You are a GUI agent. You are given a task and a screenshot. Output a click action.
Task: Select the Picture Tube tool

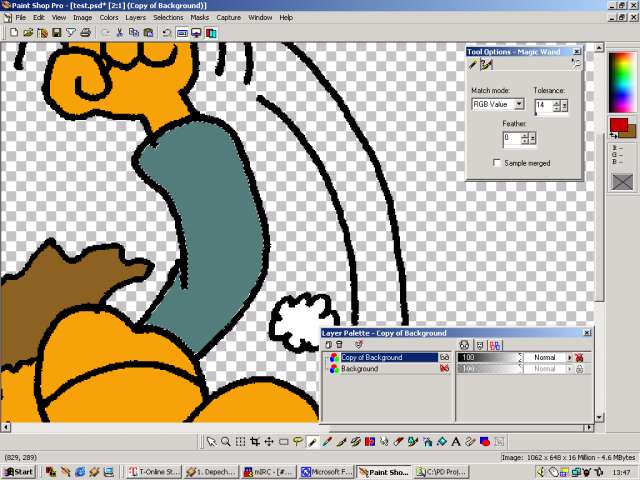[413, 442]
